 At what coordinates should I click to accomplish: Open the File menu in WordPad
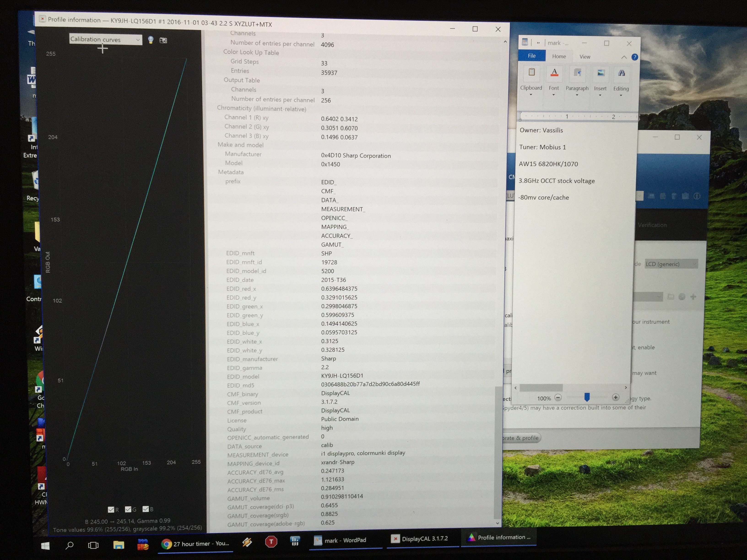(532, 56)
